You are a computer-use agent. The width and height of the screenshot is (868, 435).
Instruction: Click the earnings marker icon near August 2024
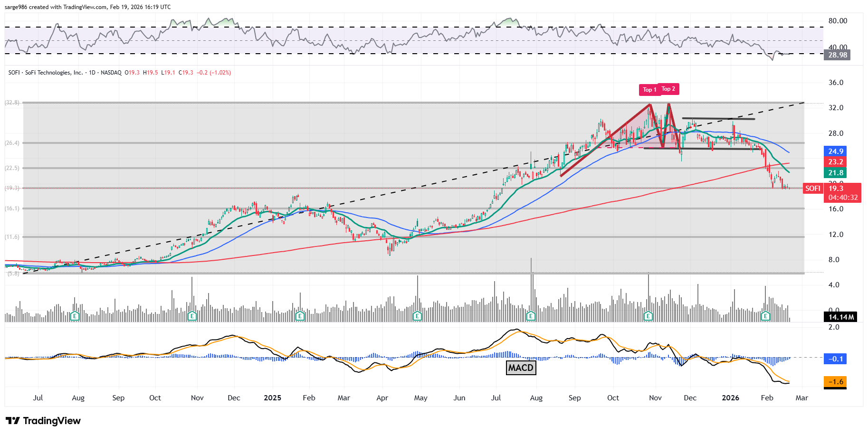[75, 316]
